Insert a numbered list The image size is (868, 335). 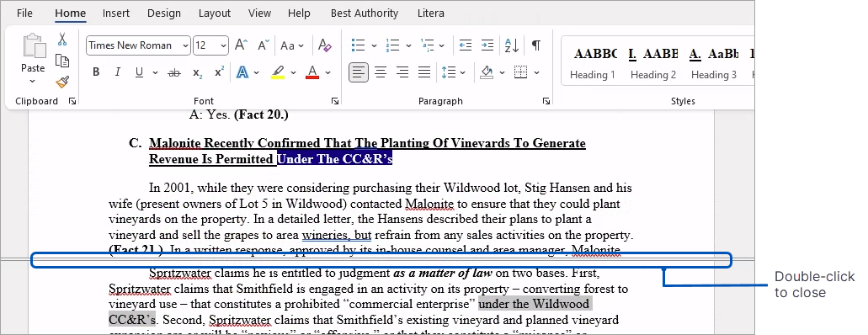coord(393,45)
